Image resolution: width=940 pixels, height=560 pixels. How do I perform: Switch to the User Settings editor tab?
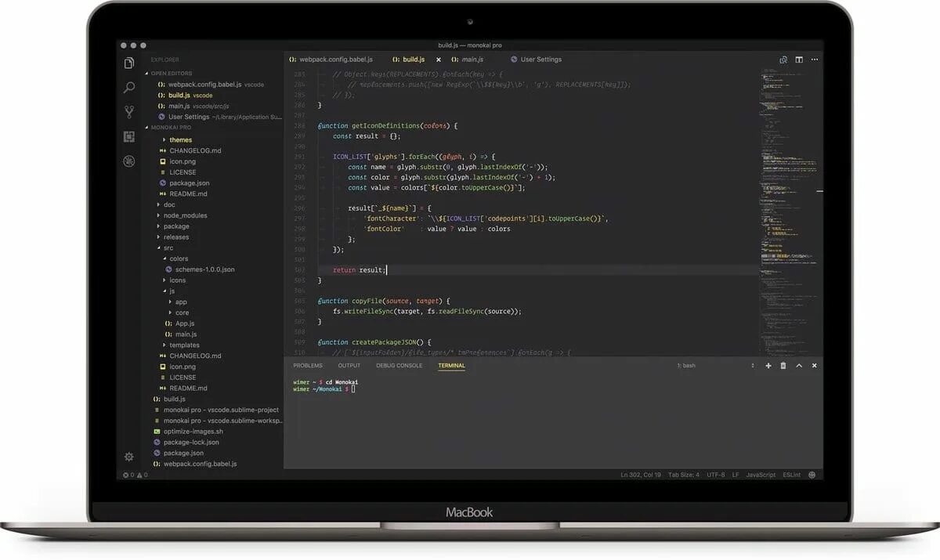point(536,60)
